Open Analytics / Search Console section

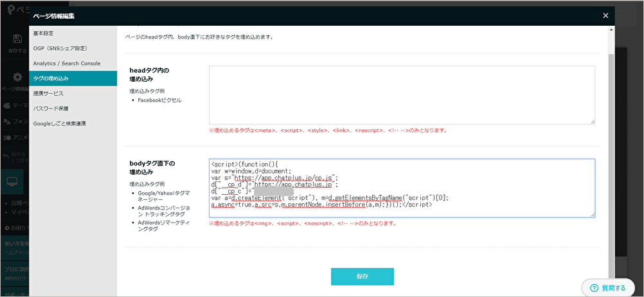point(73,63)
